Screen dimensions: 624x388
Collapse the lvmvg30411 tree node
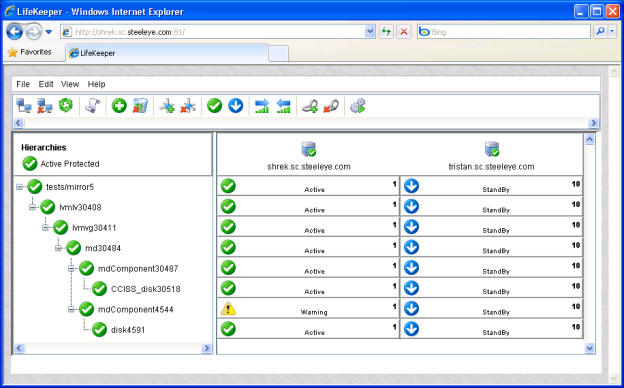pyautogui.click(x=45, y=228)
